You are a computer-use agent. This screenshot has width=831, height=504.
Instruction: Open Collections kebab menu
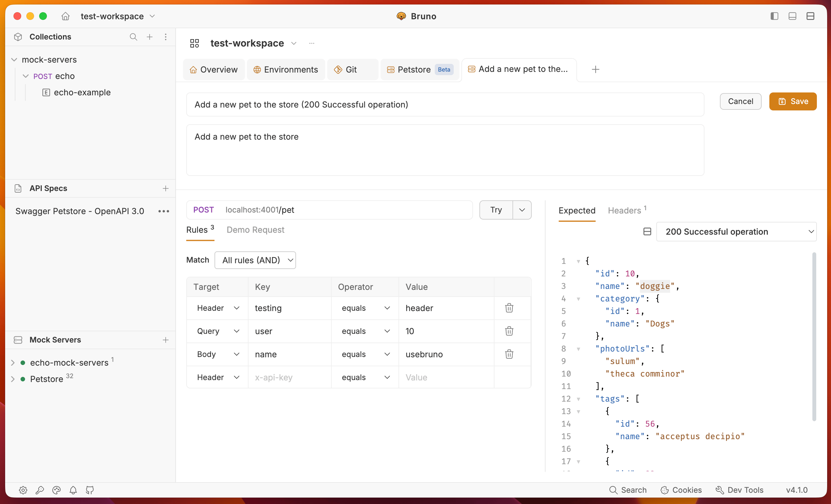[166, 37]
